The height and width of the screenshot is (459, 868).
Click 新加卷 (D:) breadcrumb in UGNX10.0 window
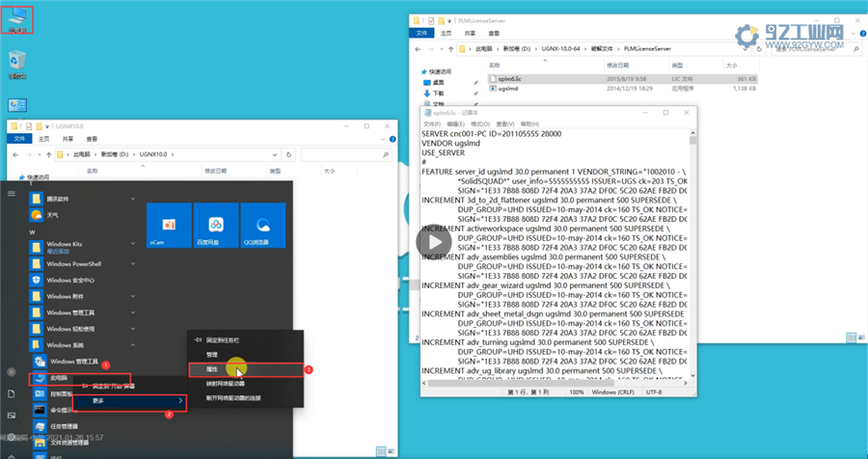click(x=115, y=155)
